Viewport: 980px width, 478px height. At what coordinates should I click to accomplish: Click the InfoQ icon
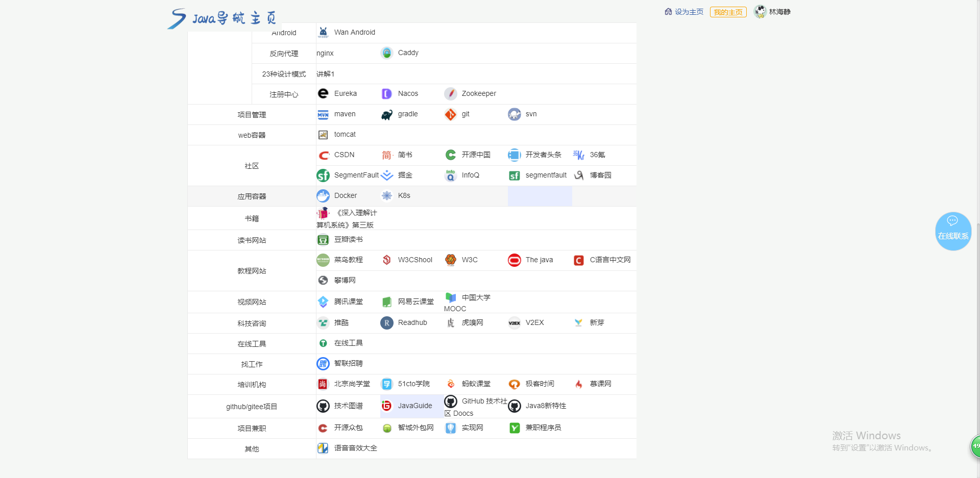[451, 175]
